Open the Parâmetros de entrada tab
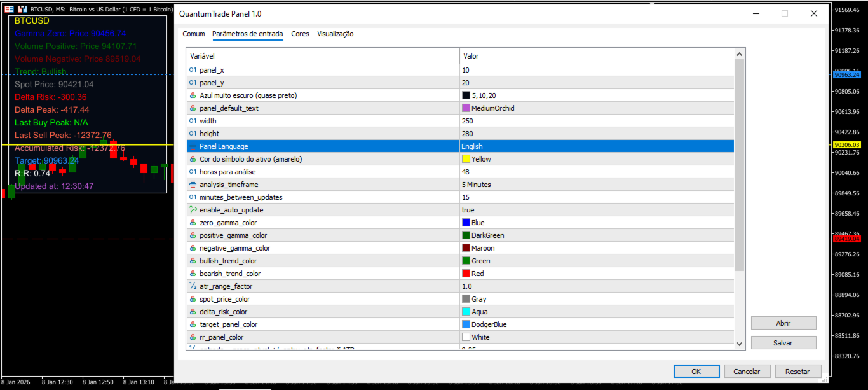The width and height of the screenshot is (868, 390). 248,34
